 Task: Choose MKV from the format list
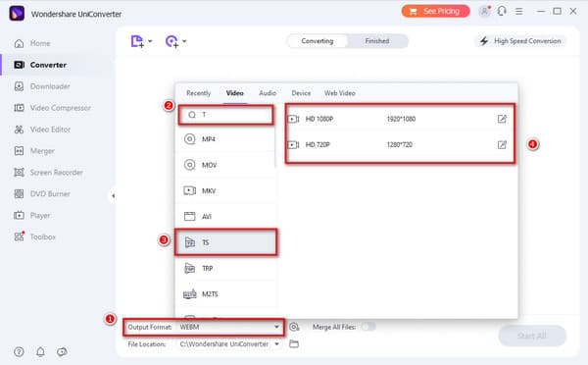226,190
